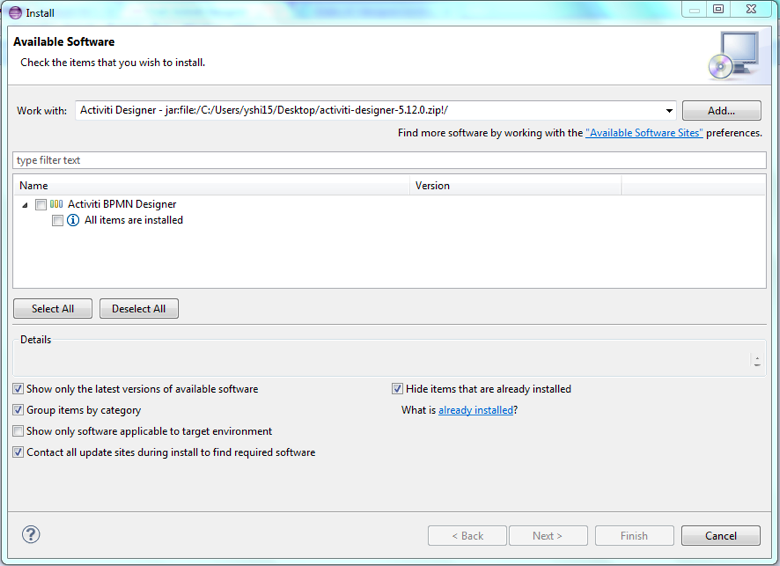Open the Work with dropdown arrow
The height and width of the screenshot is (566, 780).
click(669, 110)
